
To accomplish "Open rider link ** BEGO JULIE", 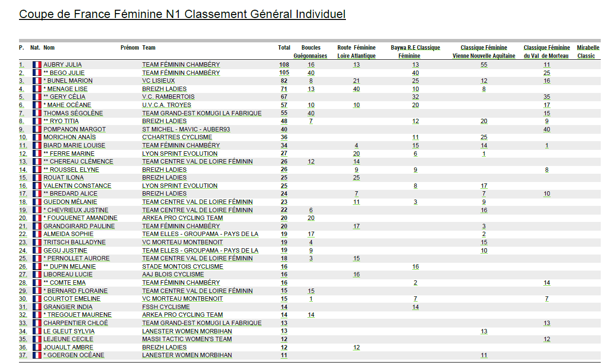I will [64, 73].
